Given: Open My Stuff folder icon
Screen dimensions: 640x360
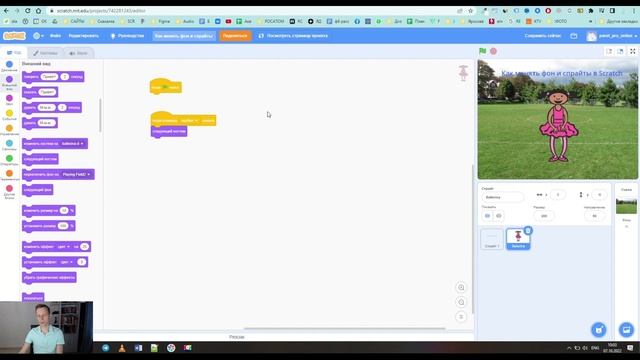Looking at the screenshot, I should (x=573, y=36).
